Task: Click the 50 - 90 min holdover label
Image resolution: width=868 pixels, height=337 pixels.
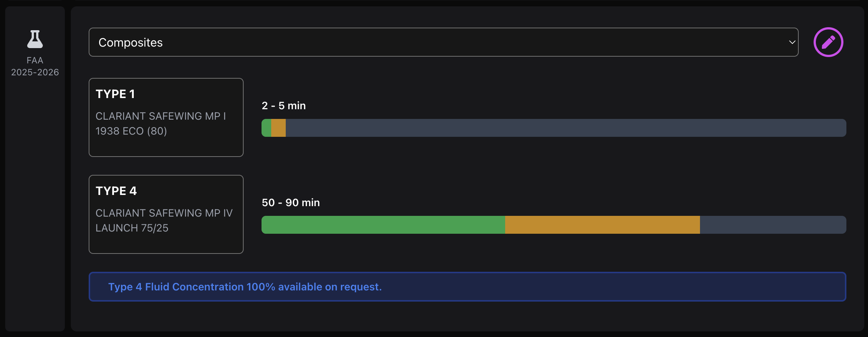Action: (x=291, y=202)
